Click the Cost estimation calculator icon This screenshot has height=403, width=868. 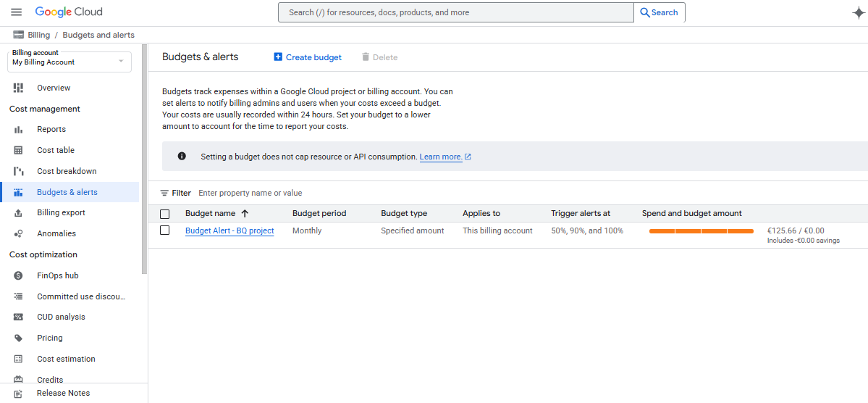[18, 360]
